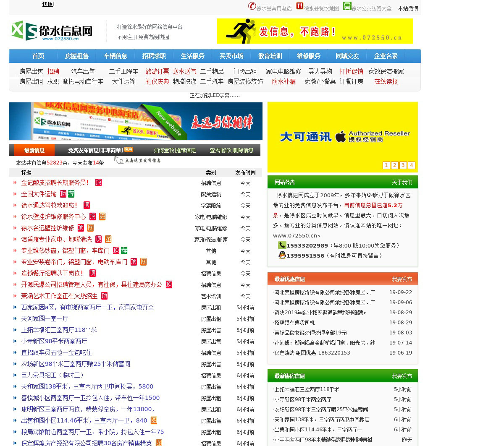Open the listing 上拓幸福汇三室两厅118平米 in main list
504x446 pixels.
pos(59,330)
